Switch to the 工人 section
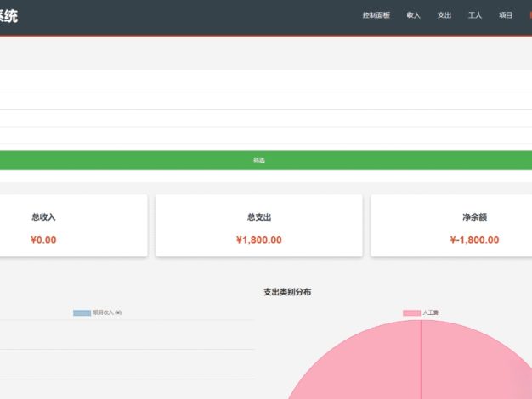The image size is (532, 399). tap(475, 15)
